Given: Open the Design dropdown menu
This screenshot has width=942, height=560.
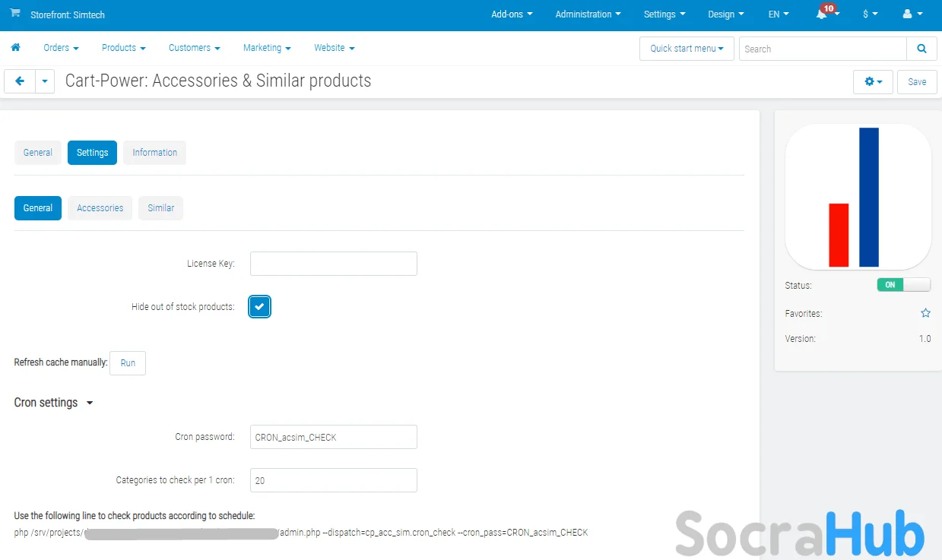Looking at the screenshot, I should tap(726, 14).
